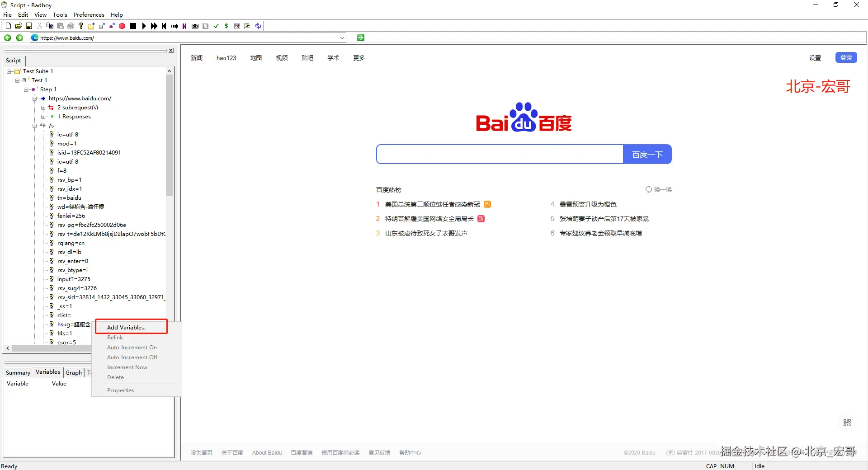This screenshot has height=470, width=868.
Task: Open a script file using the folder icon
Action: [19, 26]
